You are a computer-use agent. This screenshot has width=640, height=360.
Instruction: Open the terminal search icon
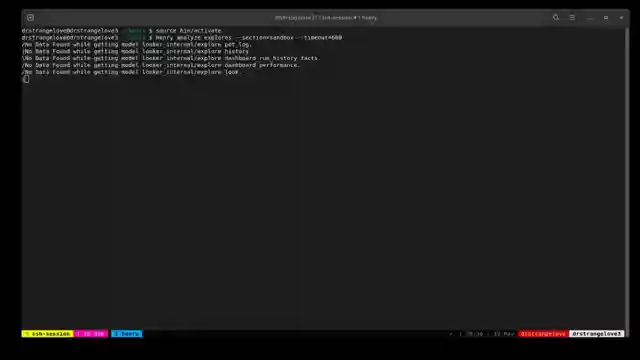pyautogui.click(x=556, y=18)
